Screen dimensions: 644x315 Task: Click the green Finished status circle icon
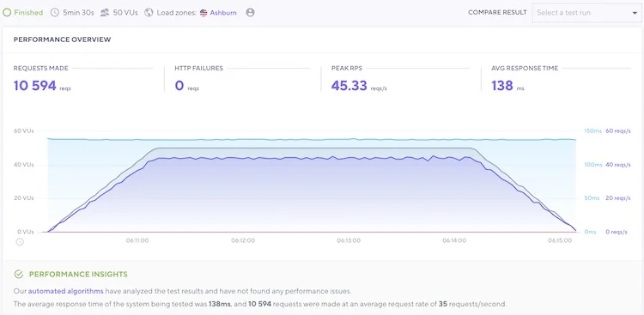click(x=7, y=12)
